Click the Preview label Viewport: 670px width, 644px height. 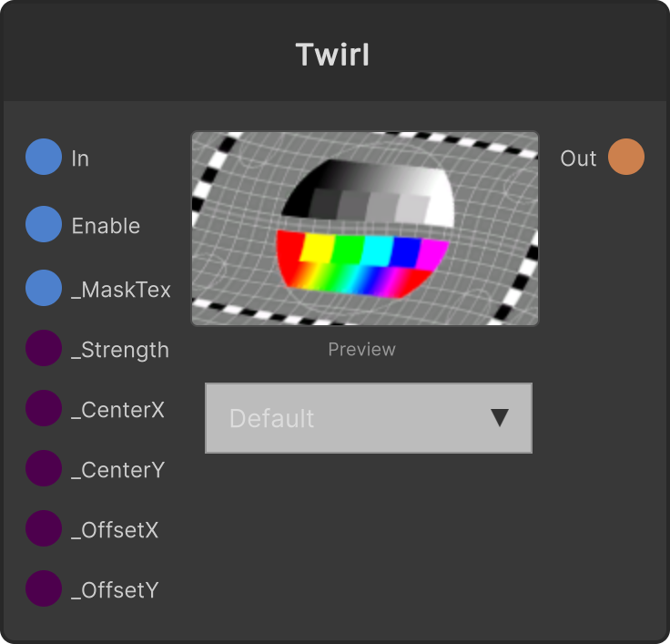tap(362, 350)
